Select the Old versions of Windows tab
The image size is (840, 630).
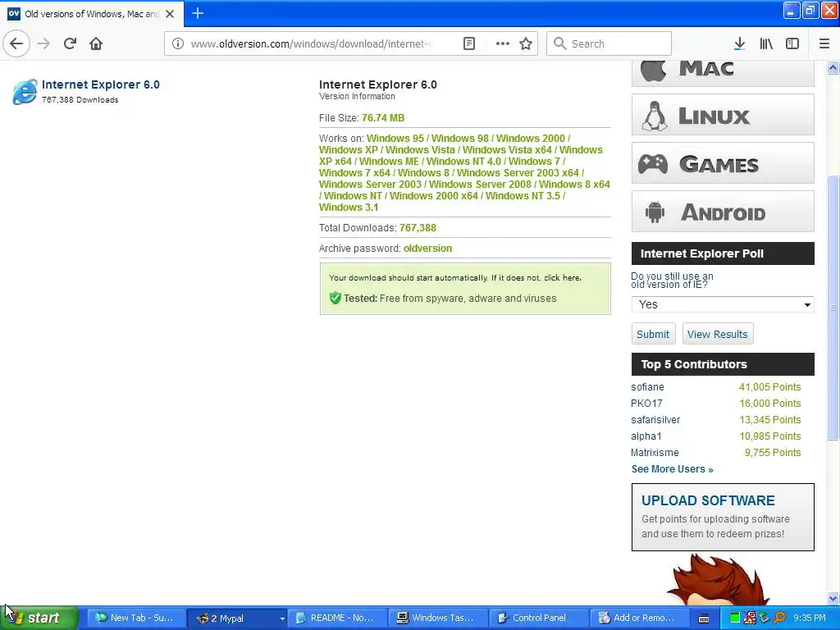click(x=92, y=14)
